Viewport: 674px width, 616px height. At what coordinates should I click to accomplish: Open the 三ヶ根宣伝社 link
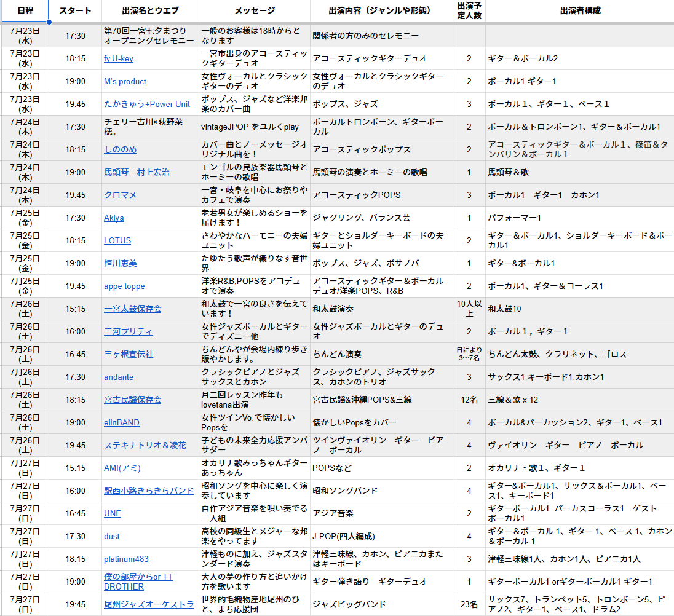pyautogui.click(x=128, y=354)
